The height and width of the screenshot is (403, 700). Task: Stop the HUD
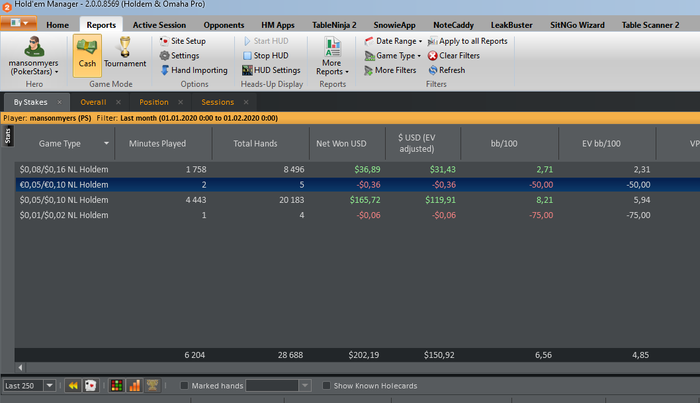(266, 56)
